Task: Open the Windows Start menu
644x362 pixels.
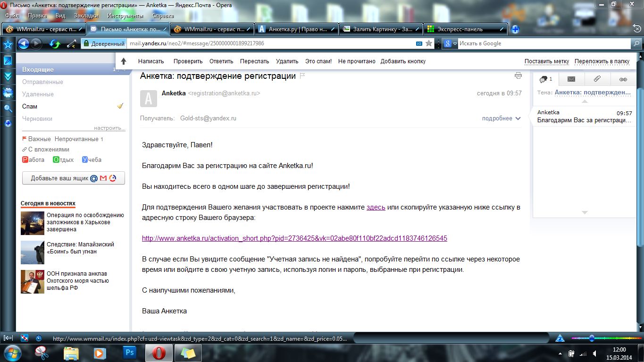Action: click(x=13, y=353)
